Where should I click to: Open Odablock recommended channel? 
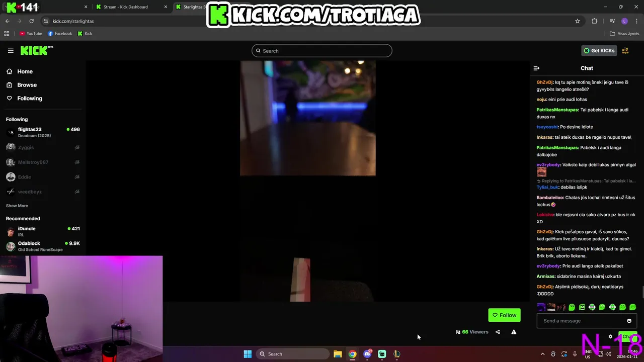tap(43, 246)
